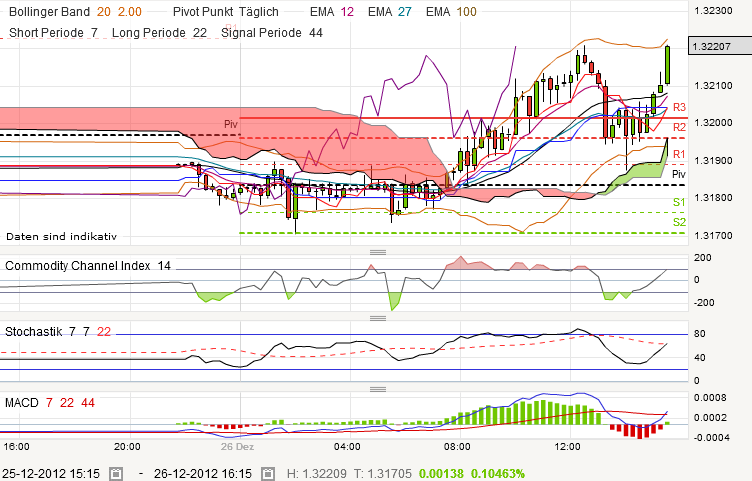Click the percent change 0.10463%
Image resolution: width=752 pixels, height=481 pixels.
498,474
